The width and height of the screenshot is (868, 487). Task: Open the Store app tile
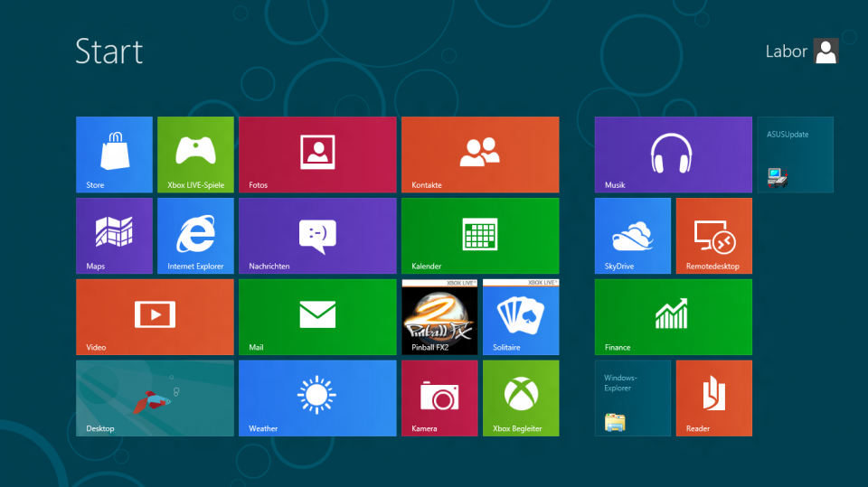[114, 155]
